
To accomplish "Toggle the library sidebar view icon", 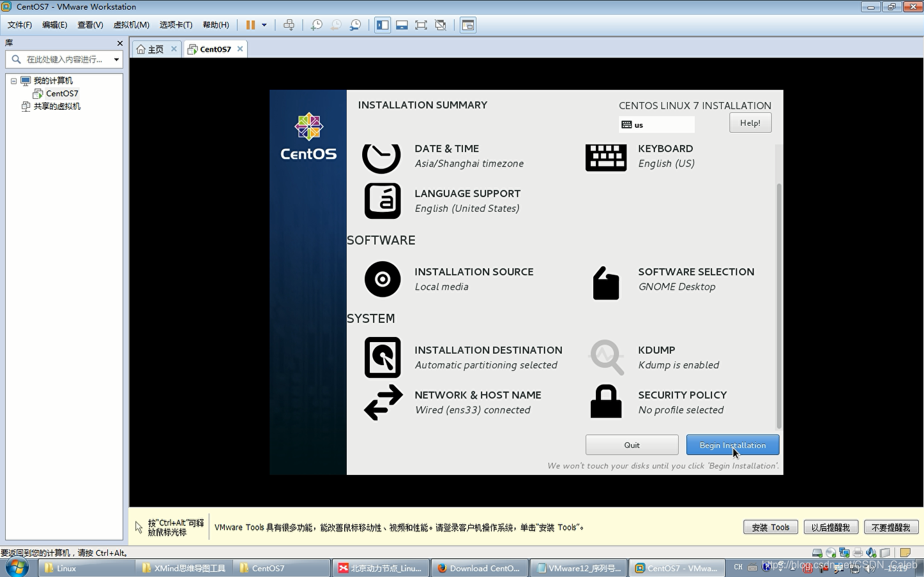I will point(382,25).
